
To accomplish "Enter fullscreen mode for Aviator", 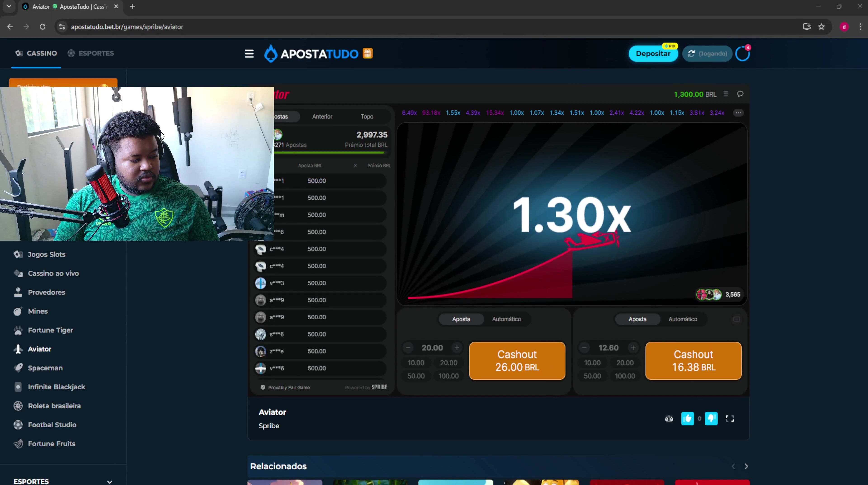I will point(729,419).
